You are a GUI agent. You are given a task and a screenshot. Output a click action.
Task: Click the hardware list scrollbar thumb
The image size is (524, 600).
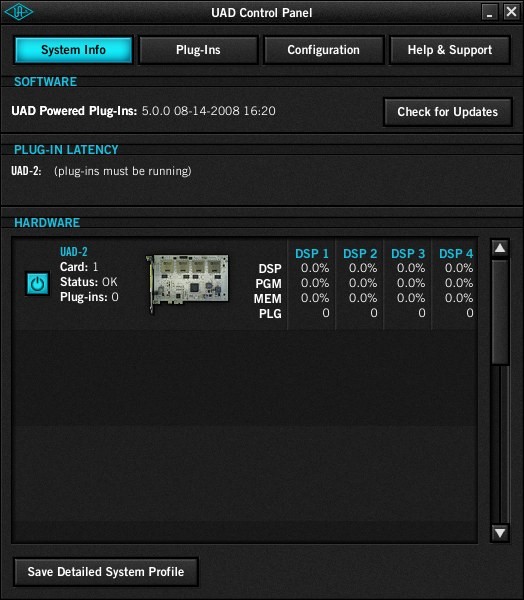pyautogui.click(x=500, y=312)
